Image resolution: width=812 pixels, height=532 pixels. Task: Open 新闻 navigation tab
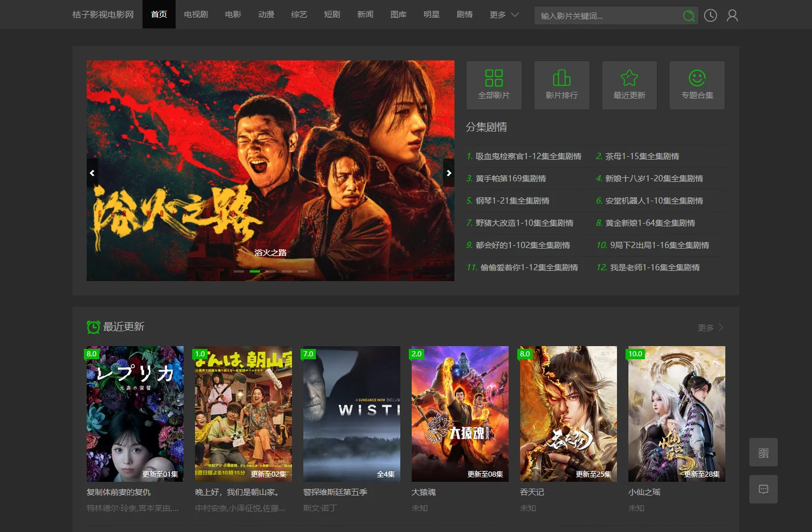click(366, 14)
